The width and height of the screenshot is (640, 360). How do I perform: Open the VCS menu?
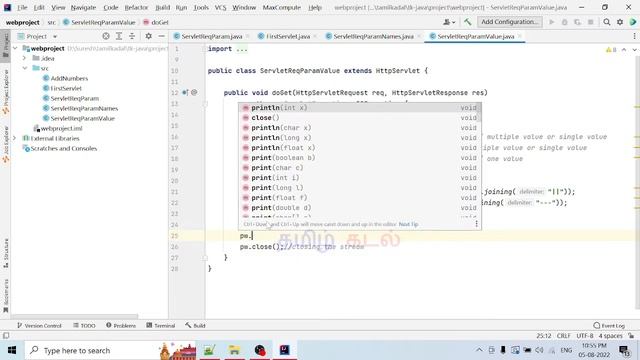click(220, 7)
